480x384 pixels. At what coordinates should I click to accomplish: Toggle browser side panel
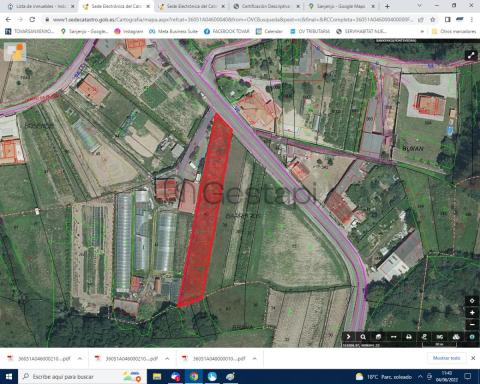(x=448, y=20)
